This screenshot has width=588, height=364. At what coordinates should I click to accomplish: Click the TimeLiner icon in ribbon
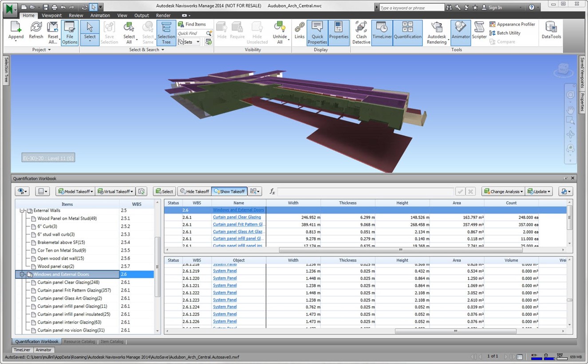pyautogui.click(x=382, y=33)
